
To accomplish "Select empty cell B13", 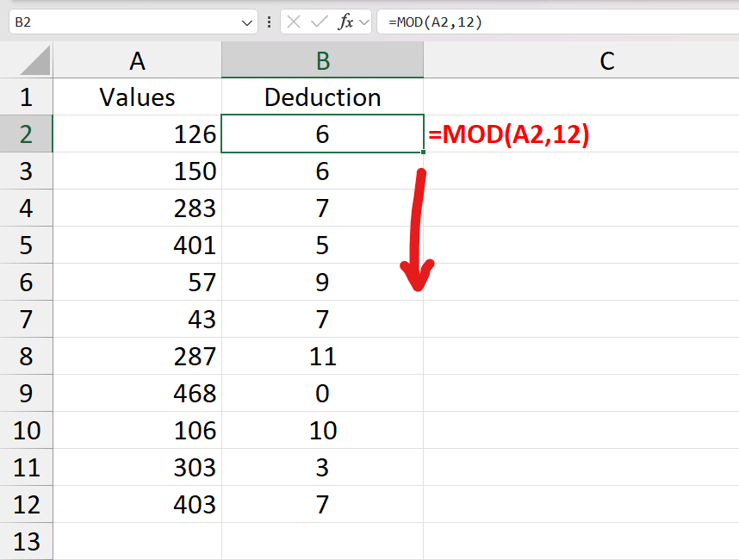I will click(322, 541).
